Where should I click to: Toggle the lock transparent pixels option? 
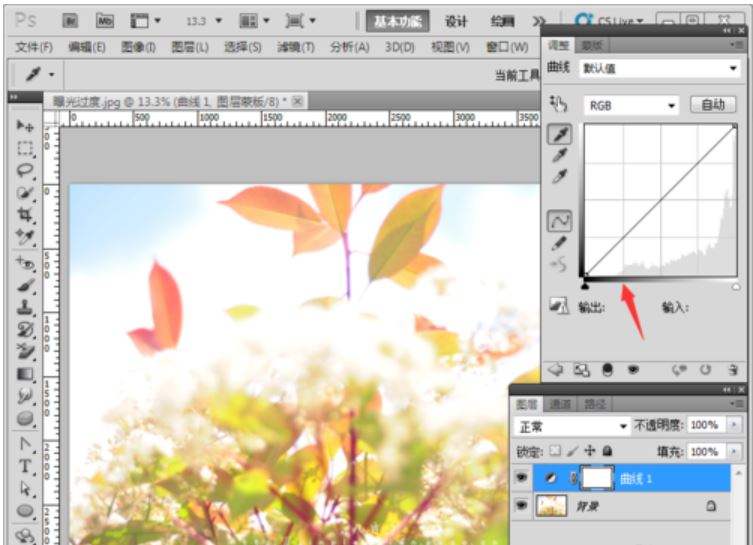(x=555, y=451)
